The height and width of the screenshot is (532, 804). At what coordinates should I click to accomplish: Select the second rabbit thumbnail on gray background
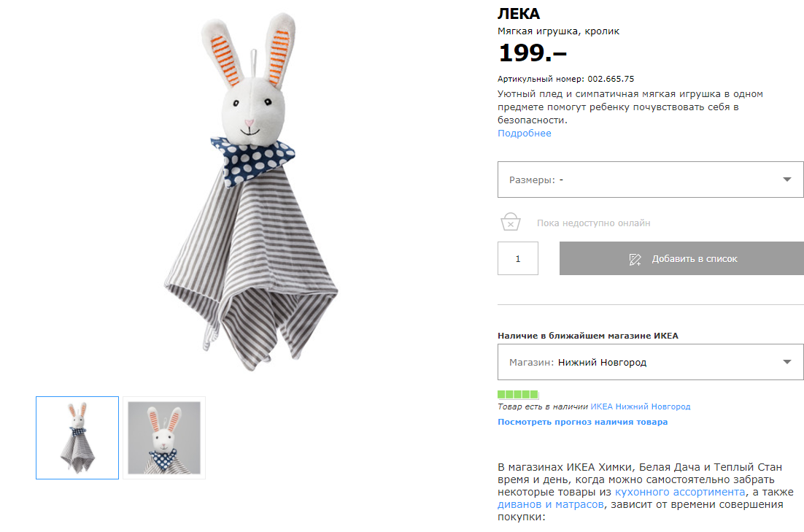pyautogui.click(x=164, y=438)
